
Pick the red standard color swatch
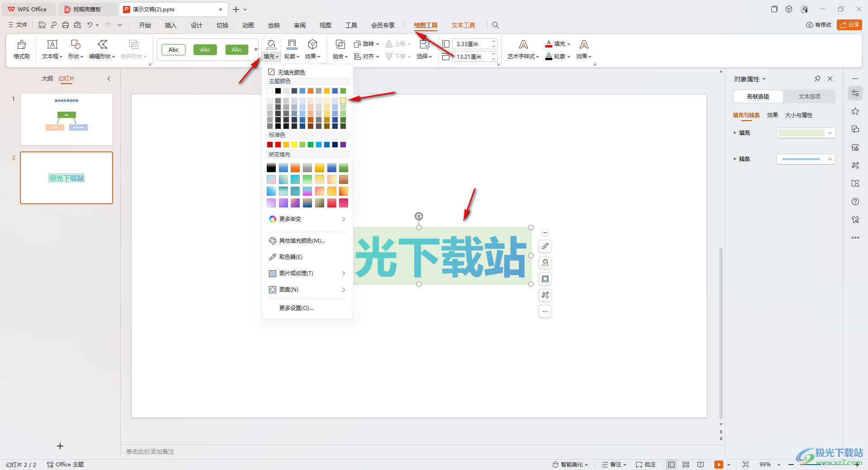[278, 145]
